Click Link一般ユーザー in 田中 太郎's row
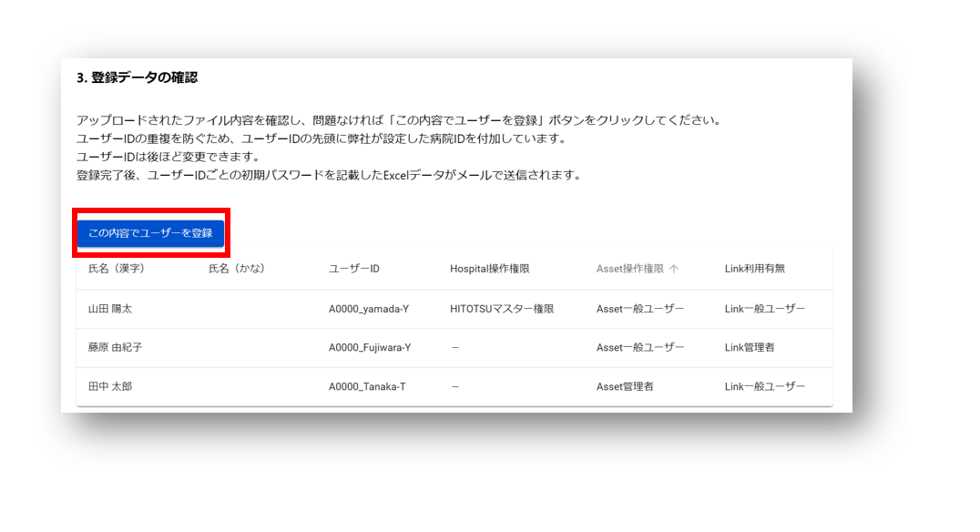The image size is (980, 532). [x=764, y=386]
